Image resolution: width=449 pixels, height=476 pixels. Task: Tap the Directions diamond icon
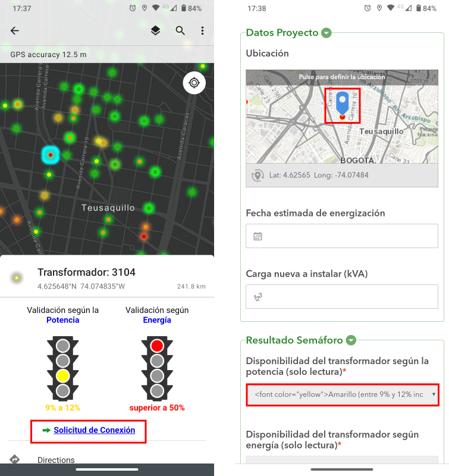coord(14,459)
